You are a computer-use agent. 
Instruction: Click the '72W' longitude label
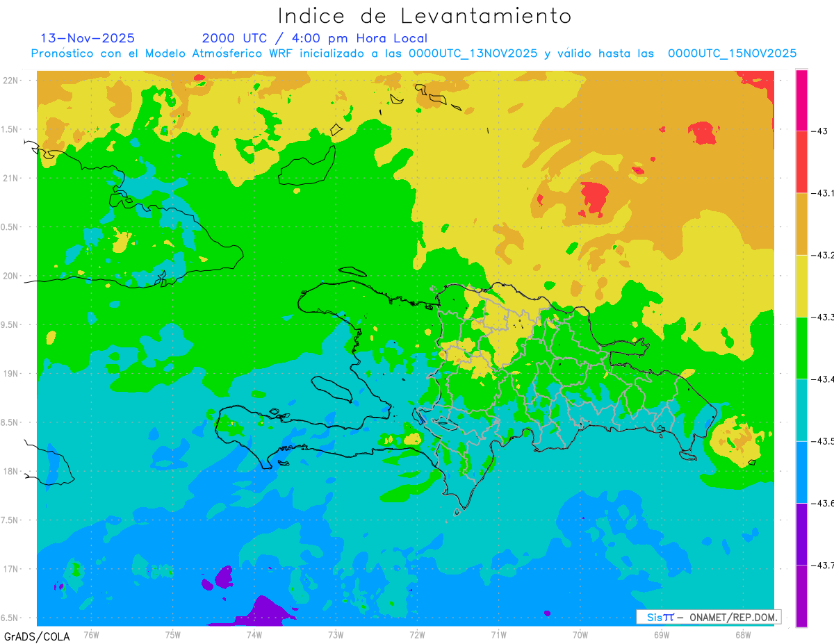point(417,634)
